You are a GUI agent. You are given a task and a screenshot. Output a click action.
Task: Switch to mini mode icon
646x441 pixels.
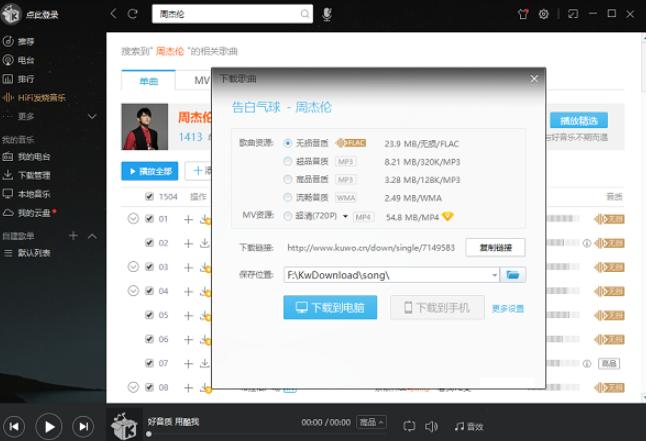click(x=573, y=14)
